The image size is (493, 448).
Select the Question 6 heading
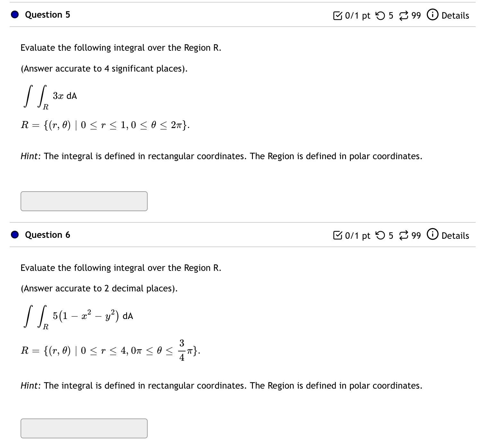47,235
